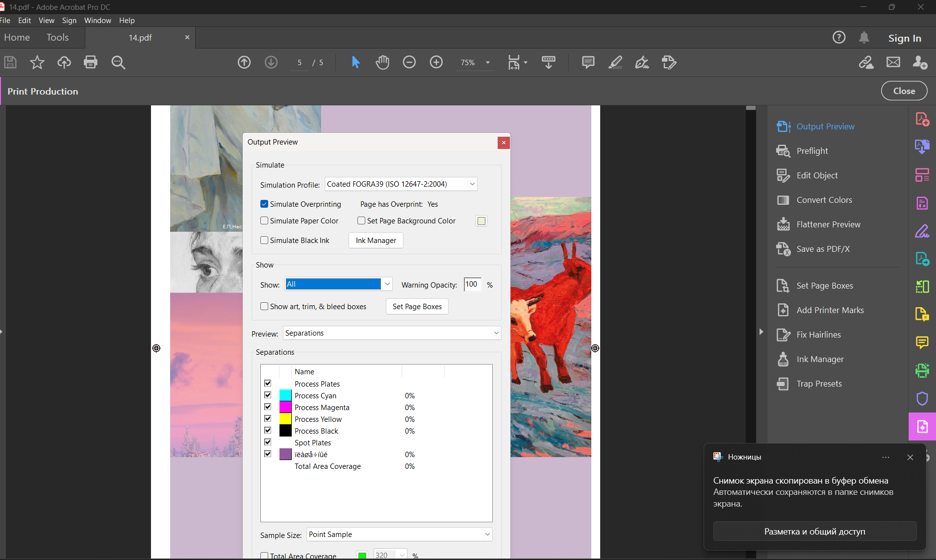This screenshot has width=936, height=560.
Task: Uncheck Process Black separation
Action: click(268, 430)
